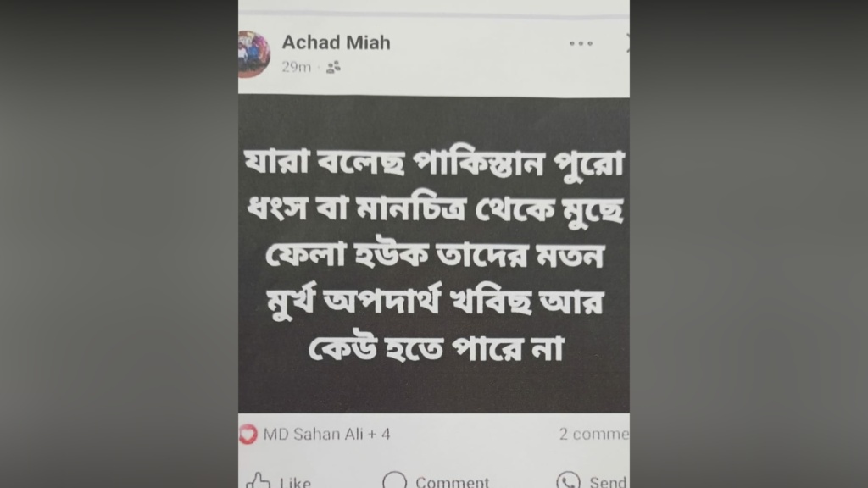Screen dimensions: 868x488
Task: Dismiss post with the X icon
Action: [627, 43]
